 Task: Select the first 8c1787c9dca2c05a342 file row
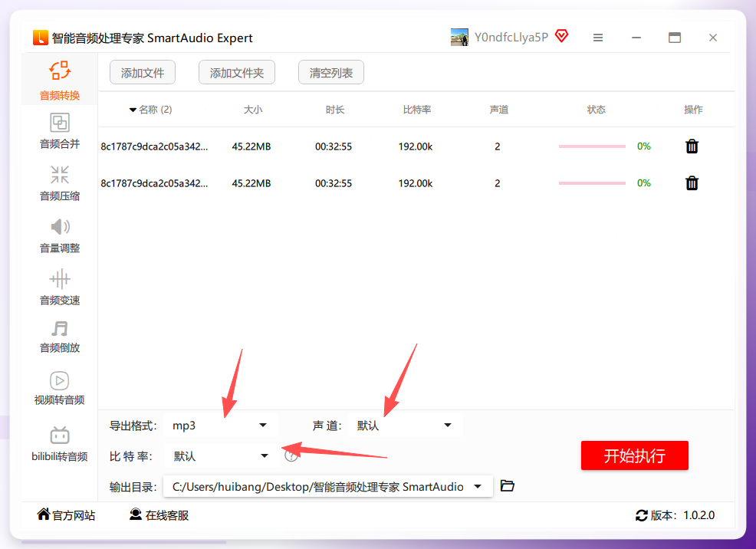416,146
